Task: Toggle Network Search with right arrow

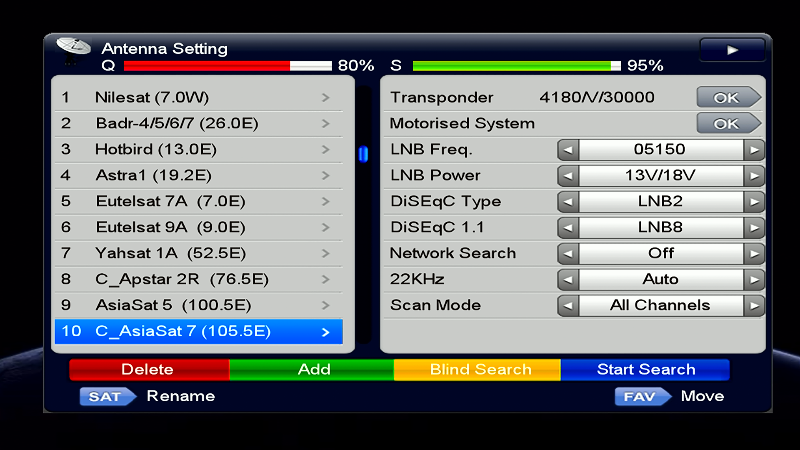Action: [754, 254]
